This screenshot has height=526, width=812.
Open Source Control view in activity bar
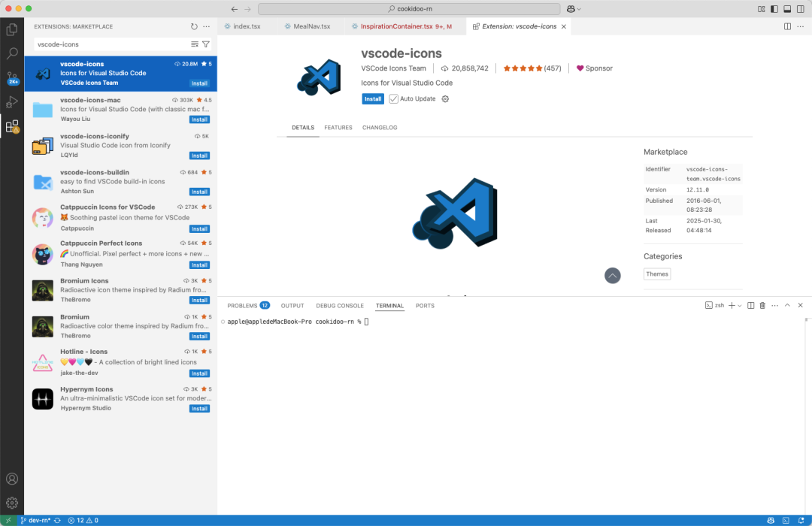[x=12, y=78]
